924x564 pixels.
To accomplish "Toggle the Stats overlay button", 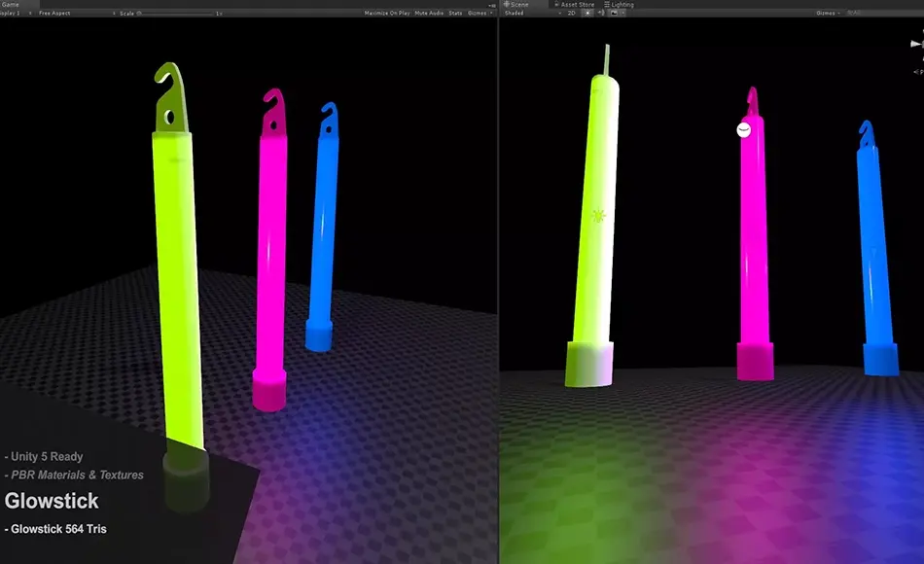I will point(455,13).
